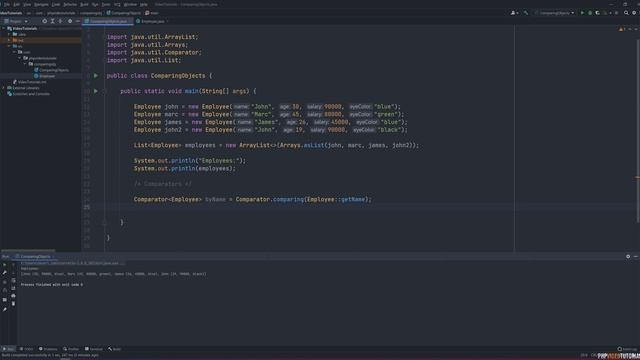Click run gutter icon beside class ComparingObjects

[96, 76]
